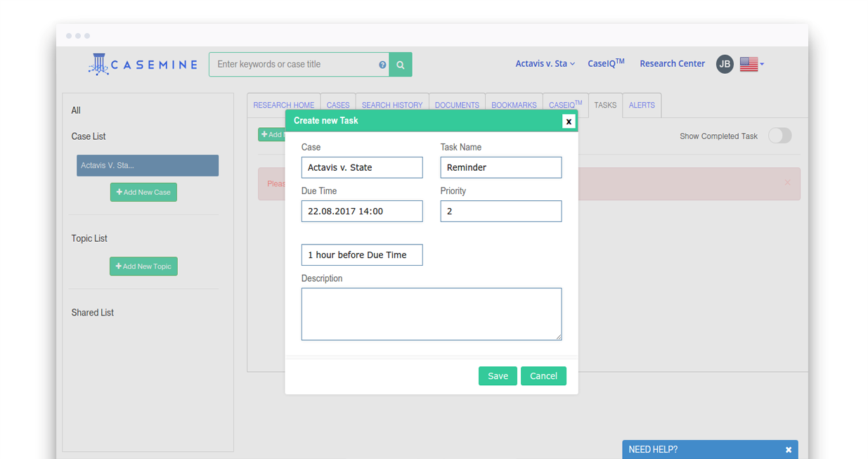This screenshot has height=459, width=868.
Task: Dismiss the Need Help chat widget
Action: pos(789,450)
